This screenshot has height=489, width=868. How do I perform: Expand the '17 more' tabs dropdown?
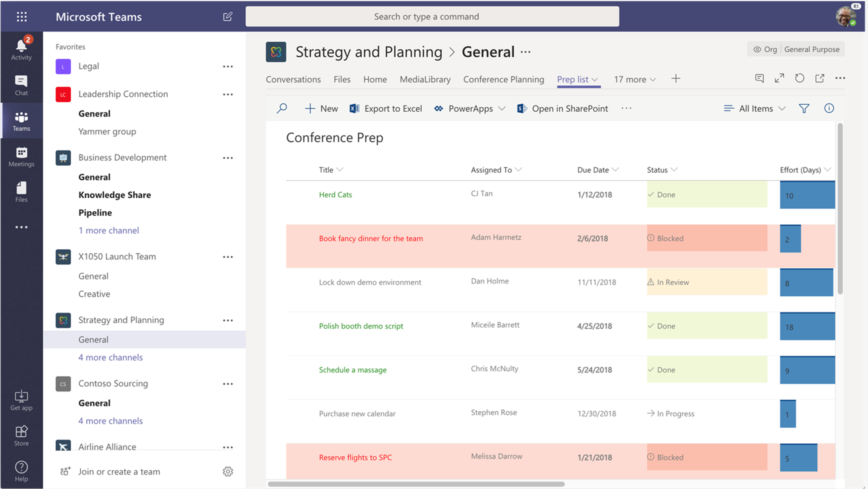pos(634,78)
